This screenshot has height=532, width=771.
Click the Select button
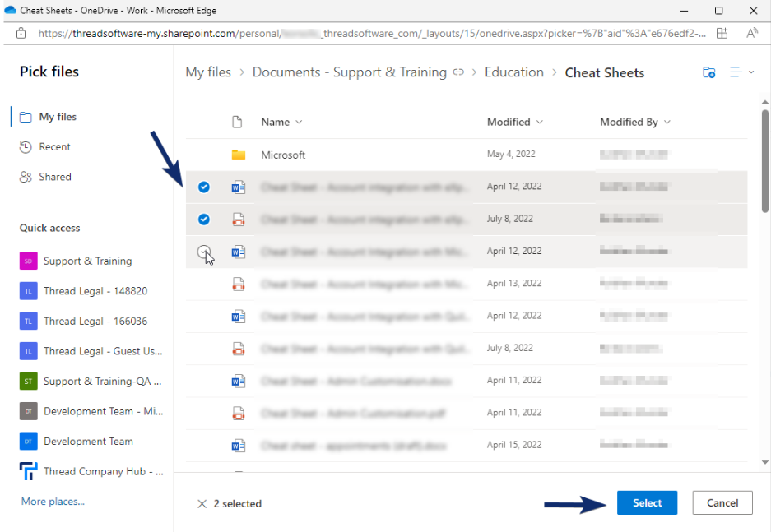coord(647,503)
